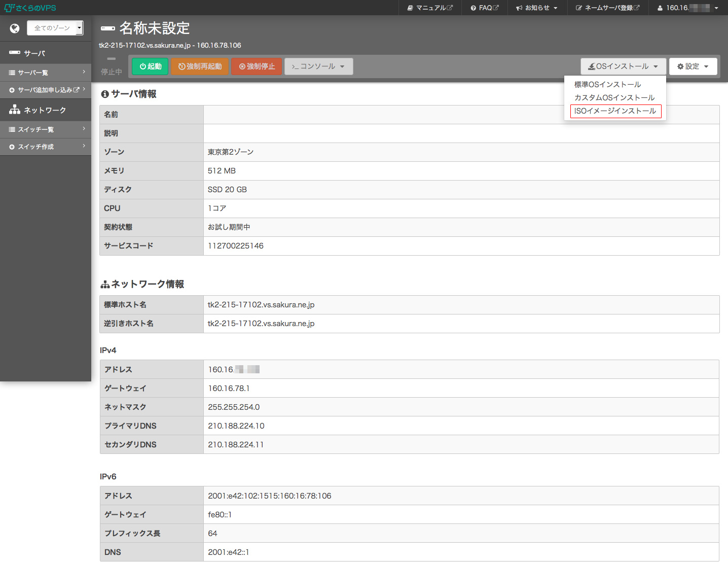The image size is (728, 562).
Task: Click the secondary DNS value 210.188.224.11
Action: 236,445
